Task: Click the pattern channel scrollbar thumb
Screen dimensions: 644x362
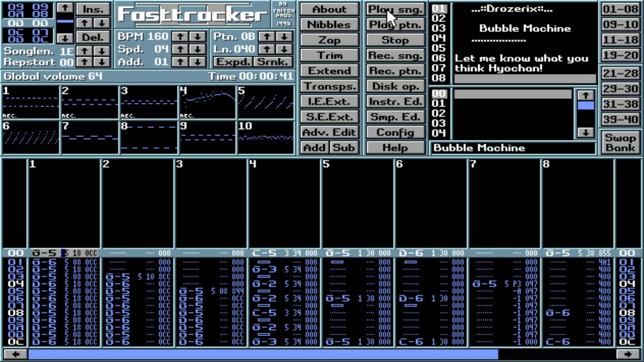Action: click(x=263, y=354)
